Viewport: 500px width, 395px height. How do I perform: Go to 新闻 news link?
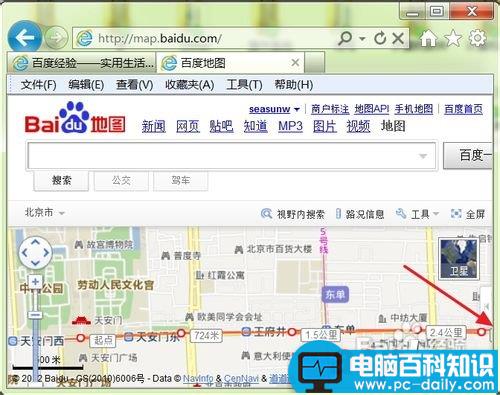[153, 127]
